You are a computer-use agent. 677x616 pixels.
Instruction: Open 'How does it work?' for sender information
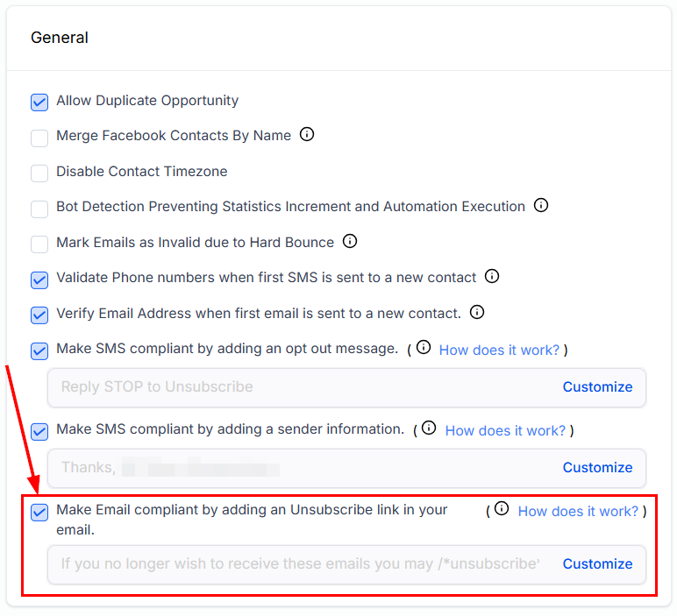click(505, 430)
